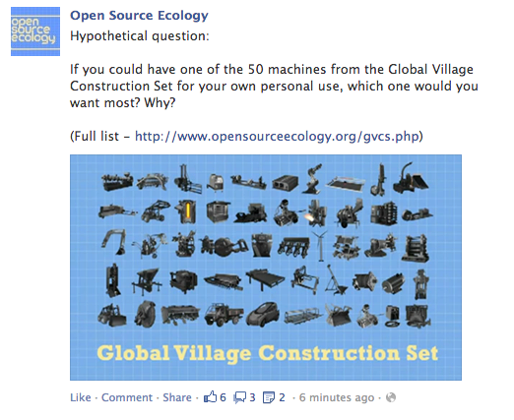The image size is (514, 420).
Task: Click the truck machine in bottom row
Action: (224, 314)
